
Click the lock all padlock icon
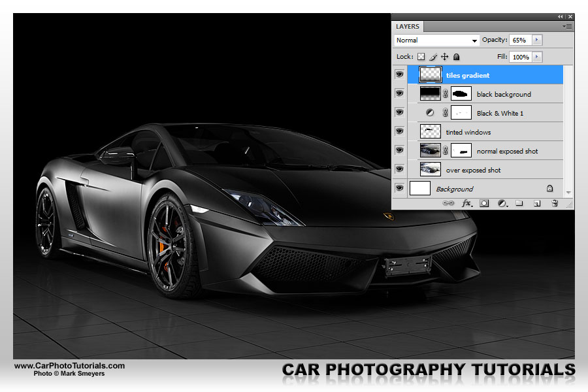pos(457,57)
